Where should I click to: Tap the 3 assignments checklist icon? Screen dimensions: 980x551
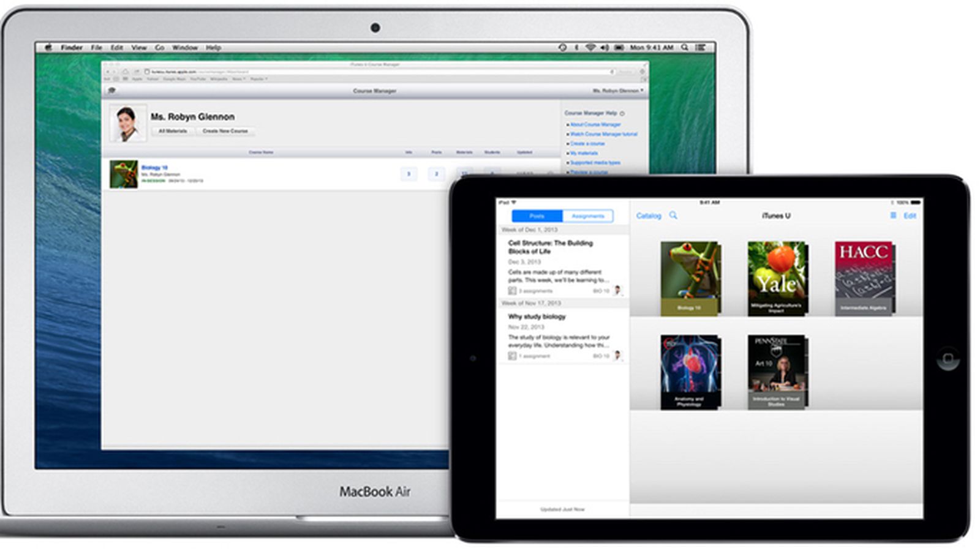pyautogui.click(x=512, y=291)
